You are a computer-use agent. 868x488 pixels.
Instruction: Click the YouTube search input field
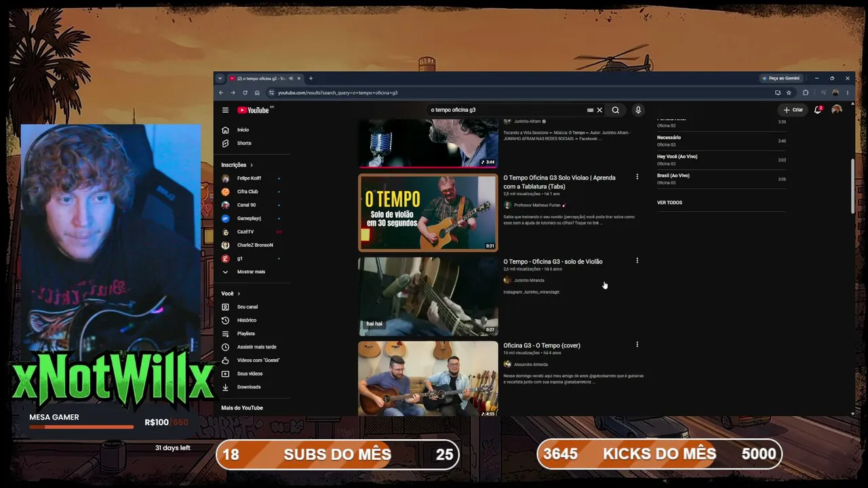509,110
